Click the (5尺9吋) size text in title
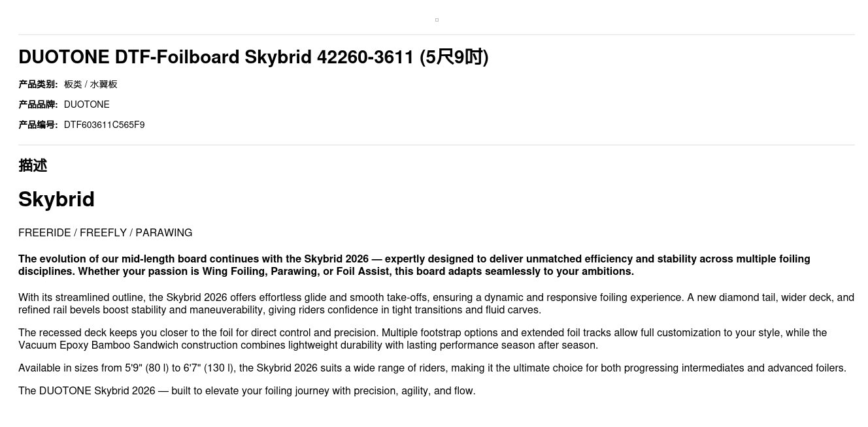The height and width of the screenshot is (427, 868). 454,57
